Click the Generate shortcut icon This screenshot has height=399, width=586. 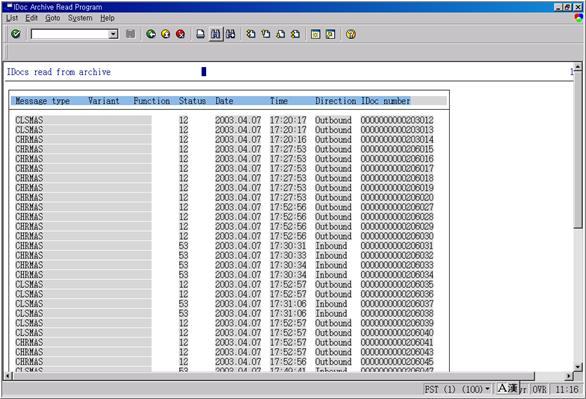tap(330, 34)
